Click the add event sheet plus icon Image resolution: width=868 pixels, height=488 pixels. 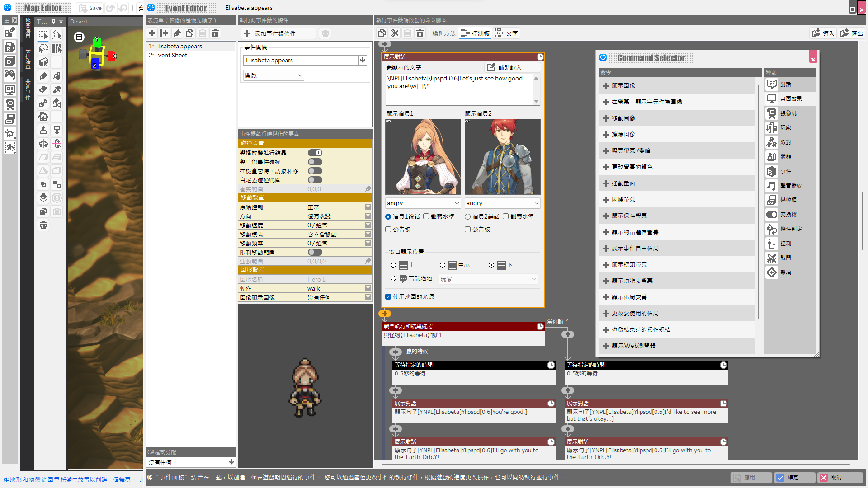[152, 33]
